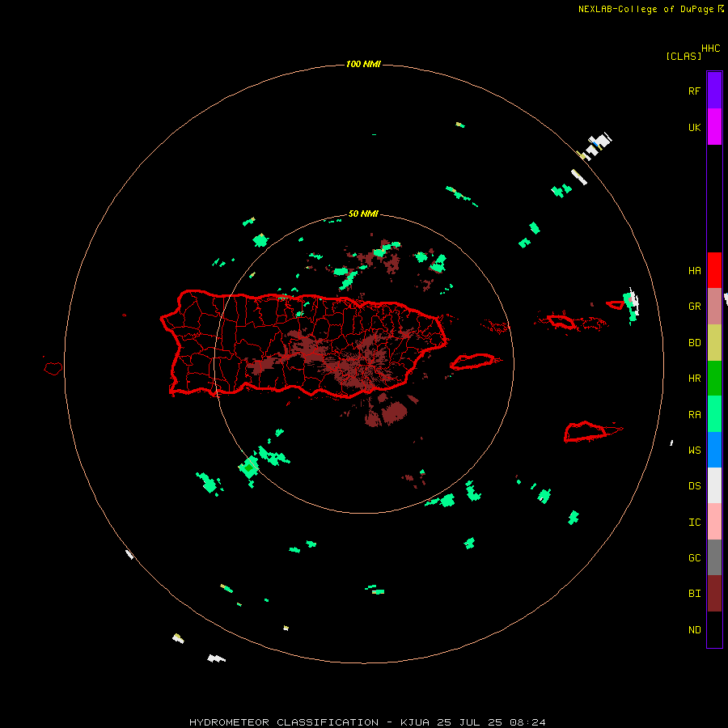The height and width of the screenshot is (728, 728).
Task: Click the yellow BD legend swatch
Action: point(714,342)
